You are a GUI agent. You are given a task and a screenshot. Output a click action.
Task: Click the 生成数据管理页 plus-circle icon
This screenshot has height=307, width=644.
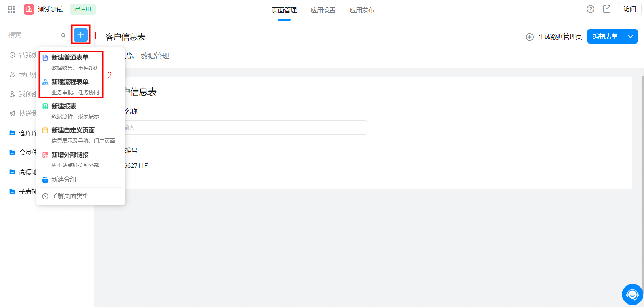click(x=530, y=37)
